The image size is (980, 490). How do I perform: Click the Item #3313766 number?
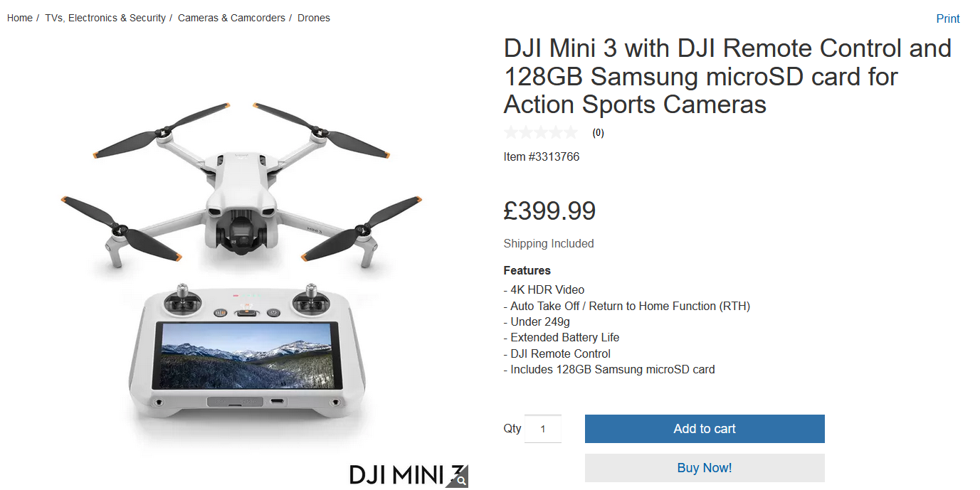542,156
